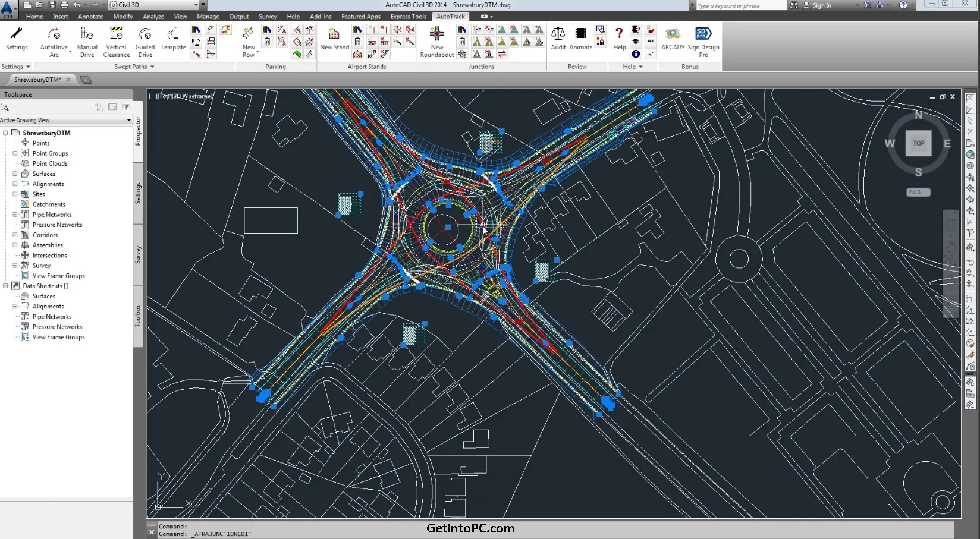This screenshot has height=539, width=980.
Task: Open the Active Drawing View dropdown
Action: (128, 121)
